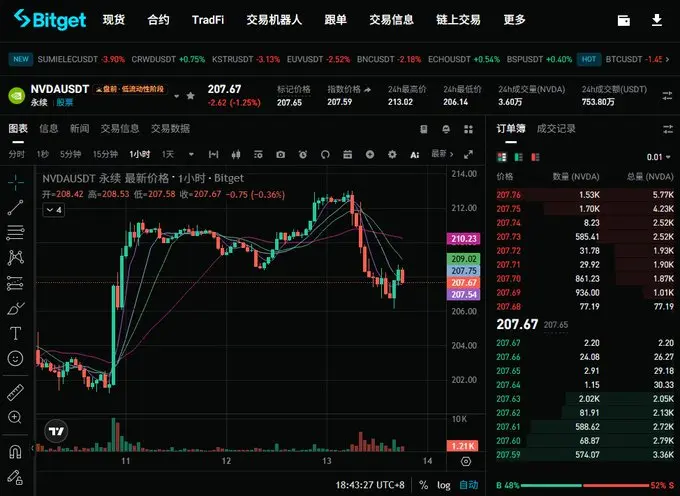The height and width of the screenshot is (496, 680).
Task: Open order book panel settings icon
Action: (667, 129)
